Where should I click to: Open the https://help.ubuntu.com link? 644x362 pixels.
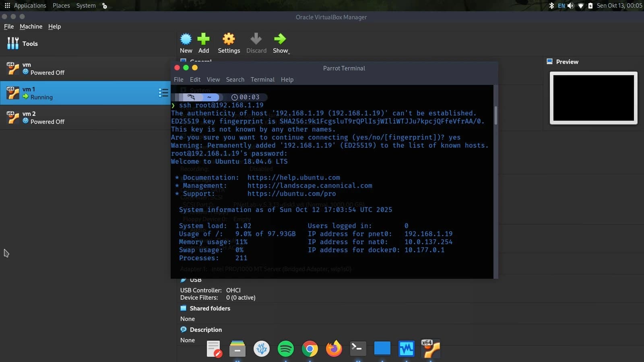tap(294, 177)
